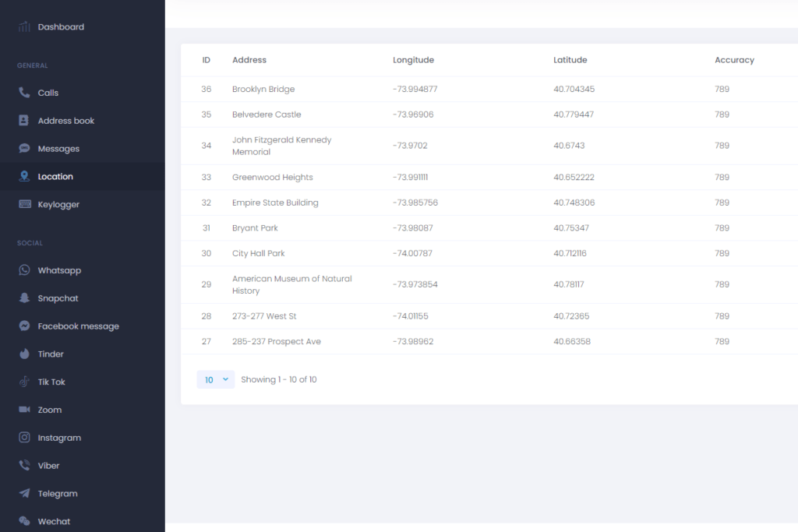The height and width of the screenshot is (532, 798).
Task: Sort by the ID column header
Action: [206, 60]
